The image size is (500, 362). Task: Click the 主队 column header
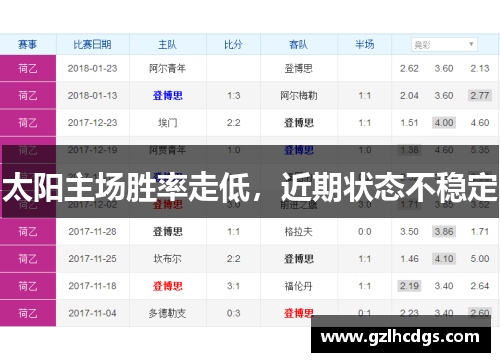(167, 44)
